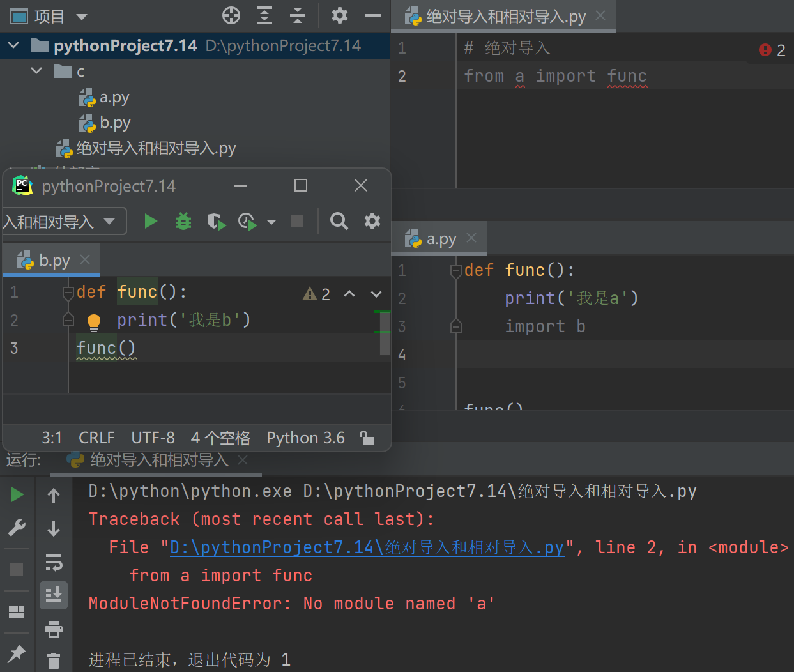
Task: Click the stop button in toolbar
Action: [297, 221]
